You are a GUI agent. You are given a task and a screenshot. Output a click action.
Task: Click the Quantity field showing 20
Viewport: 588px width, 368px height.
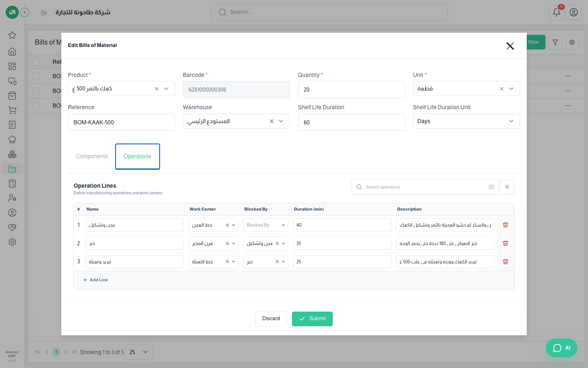pyautogui.click(x=351, y=90)
